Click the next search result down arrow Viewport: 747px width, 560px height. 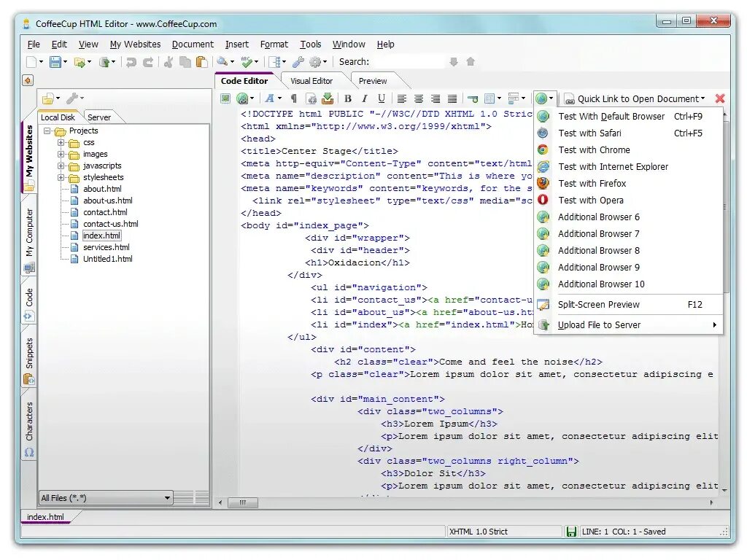(454, 62)
